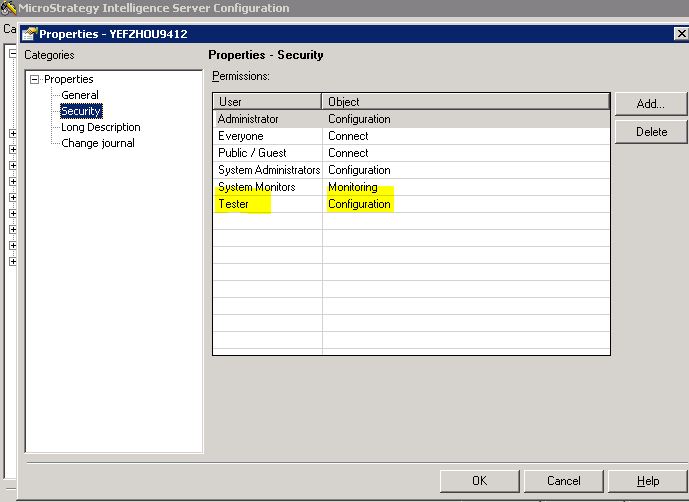Click the MicroStrategy window title icon

(9, 8)
